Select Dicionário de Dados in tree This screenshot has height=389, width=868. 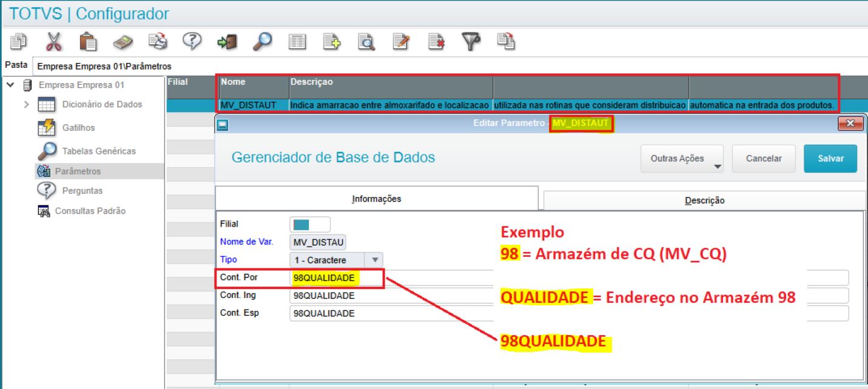click(x=102, y=104)
